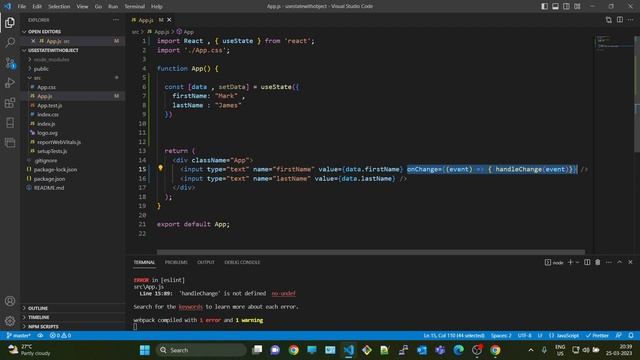
Task: Open the File menu
Action: click(x=21, y=6)
